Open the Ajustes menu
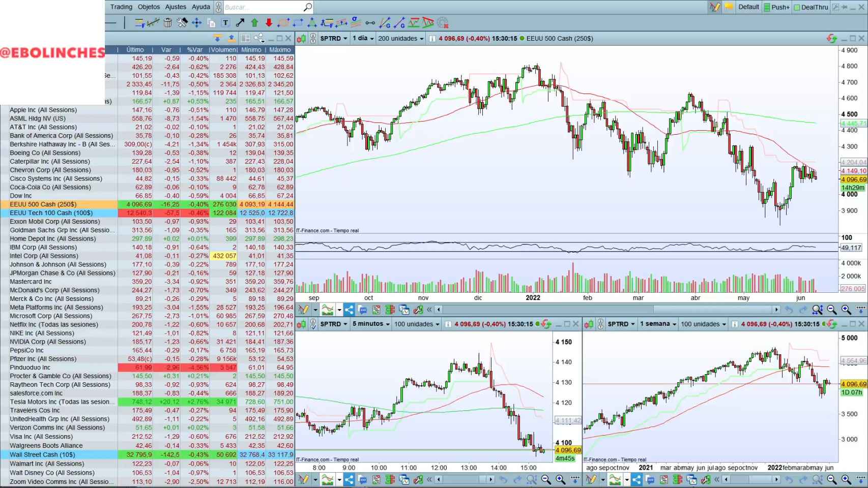 tap(176, 7)
